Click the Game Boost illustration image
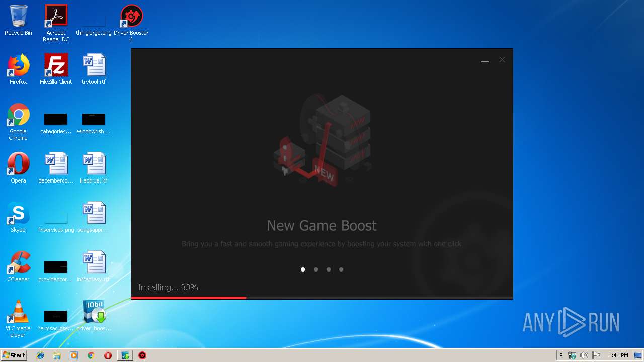The width and height of the screenshot is (644, 362). pos(322,139)
